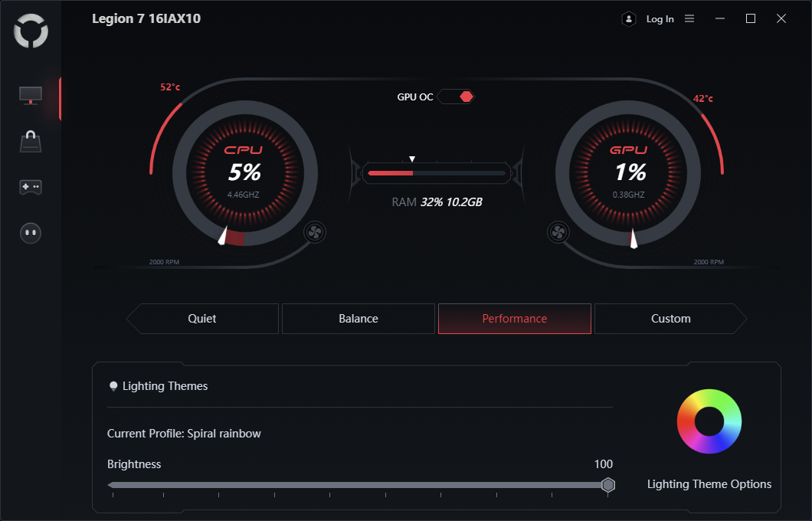
Task: Click the Lighting Themes heading
Action: 165,386
